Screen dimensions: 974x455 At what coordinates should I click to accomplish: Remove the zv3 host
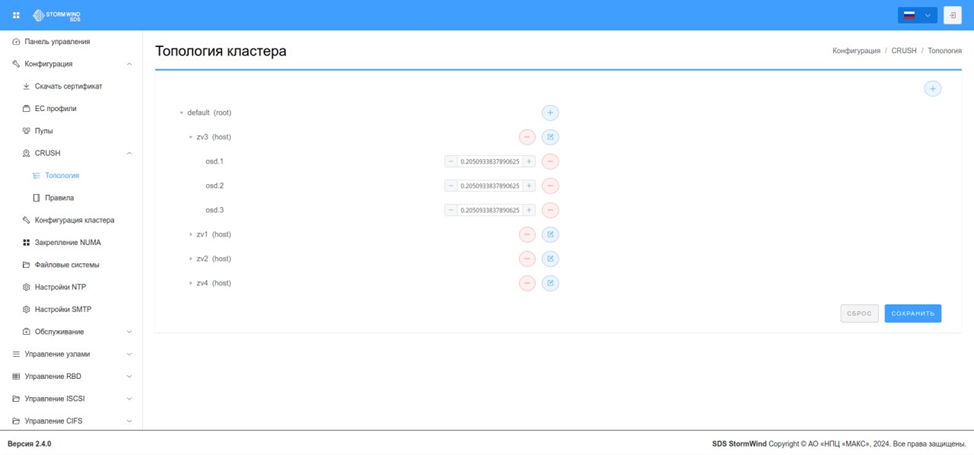527,137
